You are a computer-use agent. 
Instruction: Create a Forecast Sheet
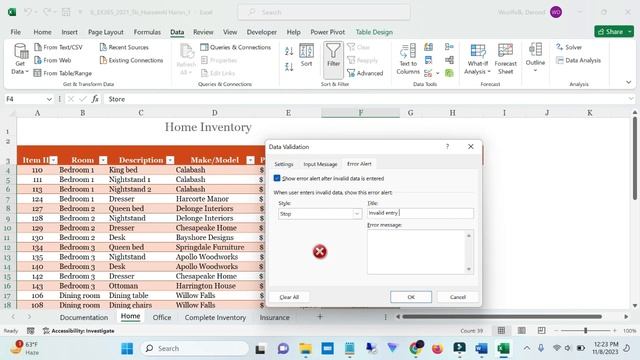pyautogui.click(x=505, y=59)
